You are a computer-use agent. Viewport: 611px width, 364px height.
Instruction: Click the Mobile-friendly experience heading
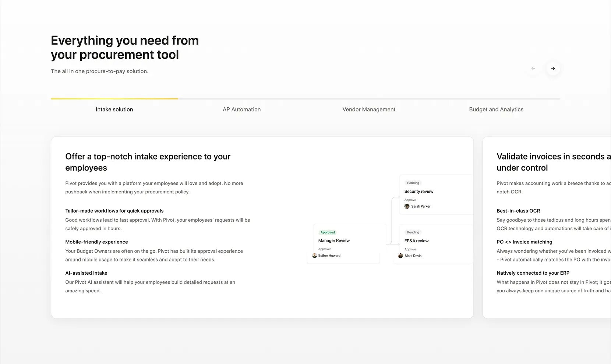96,242
